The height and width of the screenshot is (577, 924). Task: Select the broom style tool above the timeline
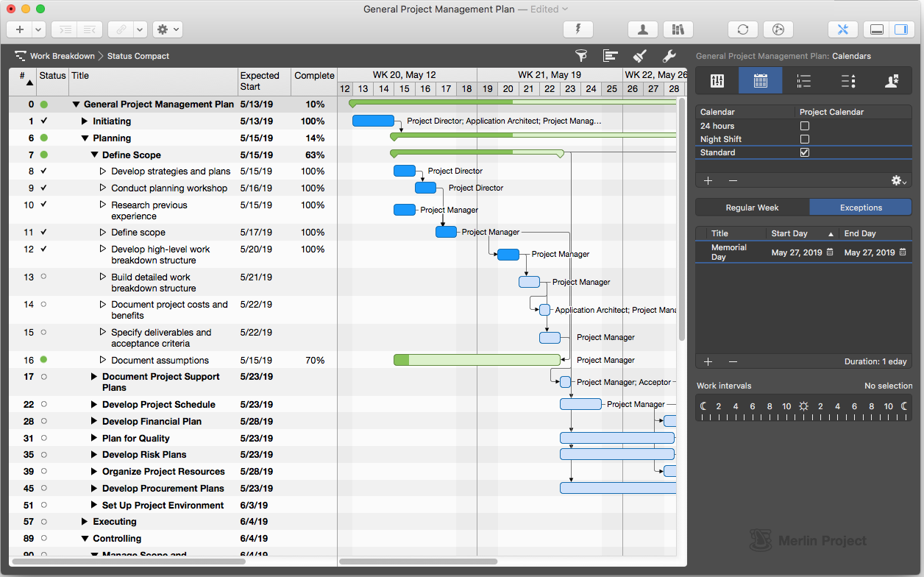click(640, 56)
